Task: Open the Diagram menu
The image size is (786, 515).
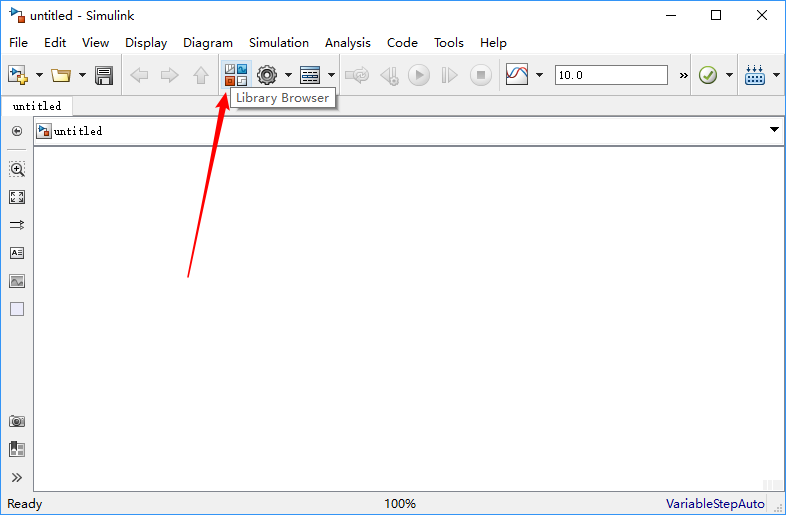Action: click(208, 43)
